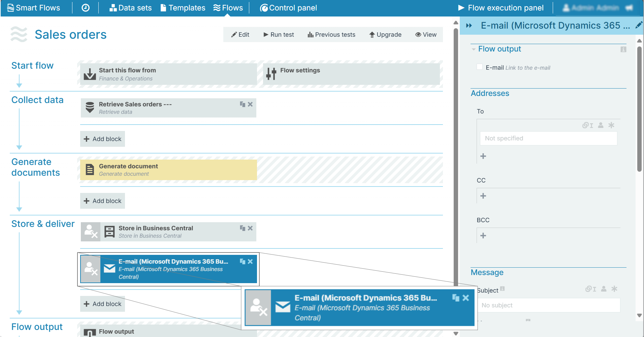644x337 pixels.
Task: Open the Admin user account menu
Action: point(591,8)
